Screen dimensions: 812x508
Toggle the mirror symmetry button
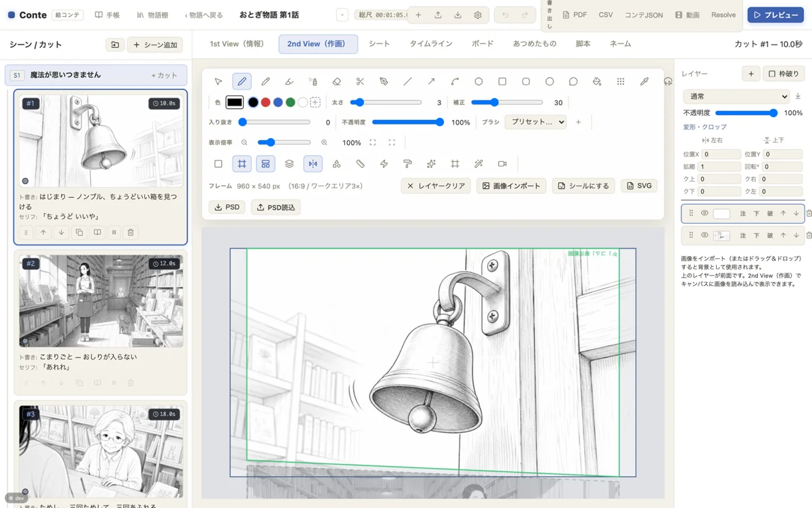(313, 164)
